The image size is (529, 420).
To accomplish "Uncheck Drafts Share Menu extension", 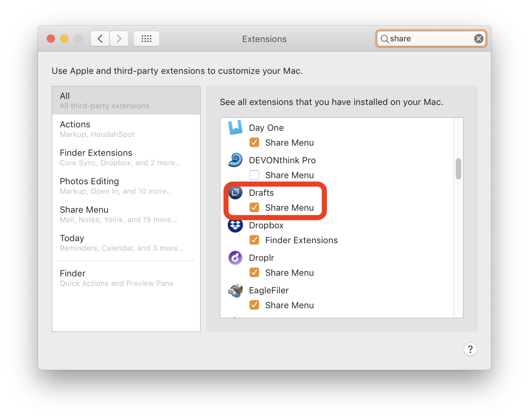I will point(254,208).
